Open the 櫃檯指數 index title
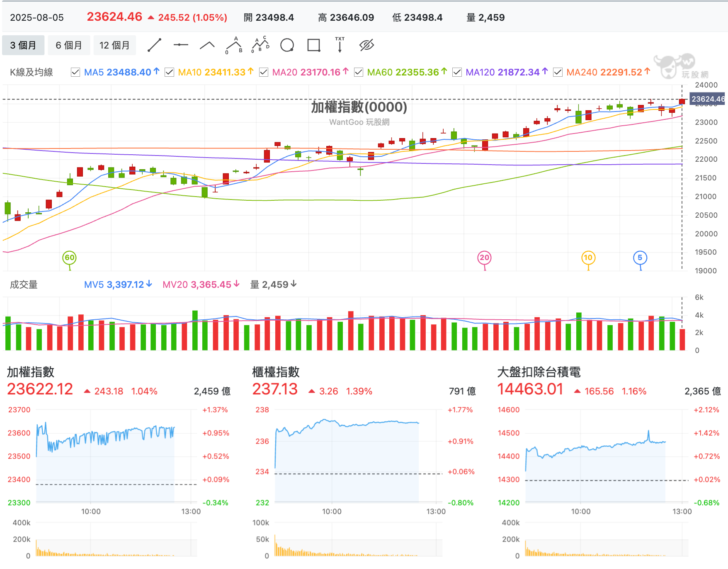 pos(276,372)
